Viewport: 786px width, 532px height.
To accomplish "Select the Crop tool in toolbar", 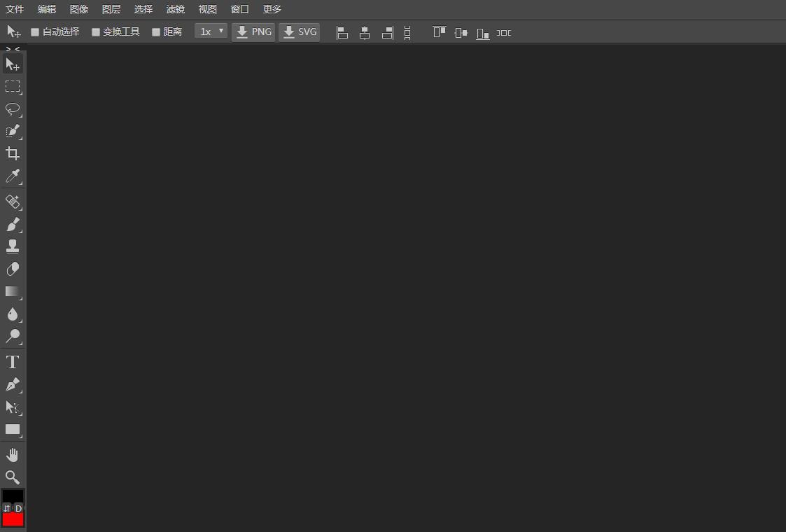I will pyautogui.click(x=13, y=153).
